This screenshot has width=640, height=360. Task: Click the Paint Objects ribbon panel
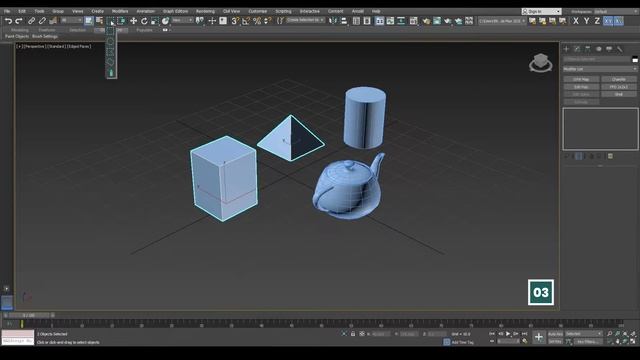[x=17, y=36]
